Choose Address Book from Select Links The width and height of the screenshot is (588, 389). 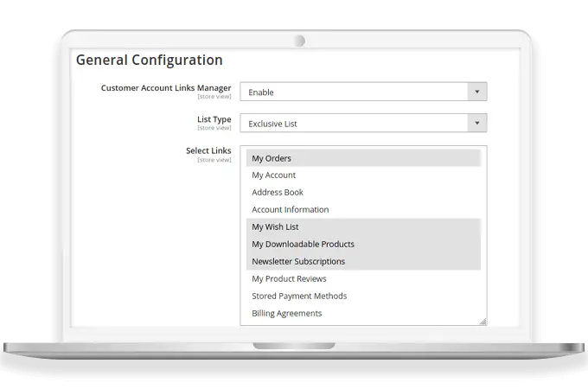(277, 193)
